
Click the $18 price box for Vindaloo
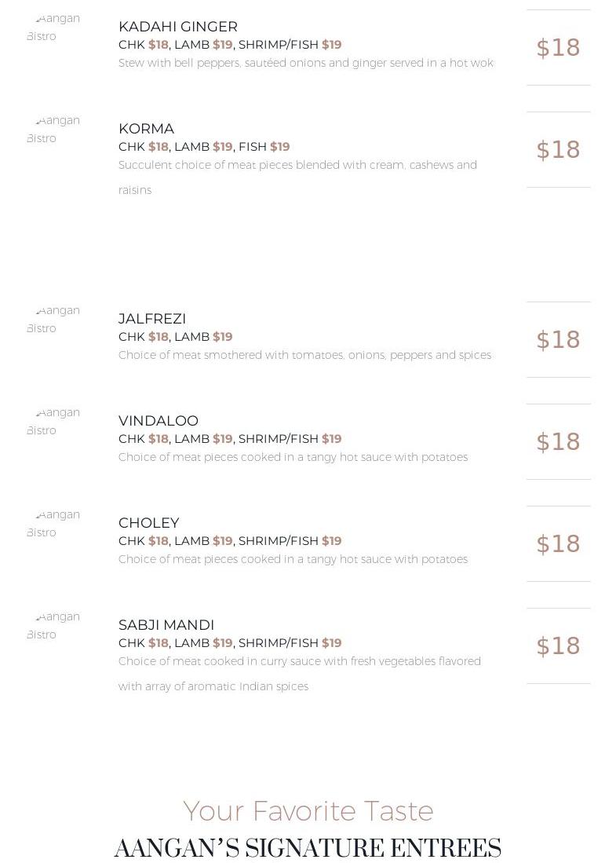tap(558, 442)
